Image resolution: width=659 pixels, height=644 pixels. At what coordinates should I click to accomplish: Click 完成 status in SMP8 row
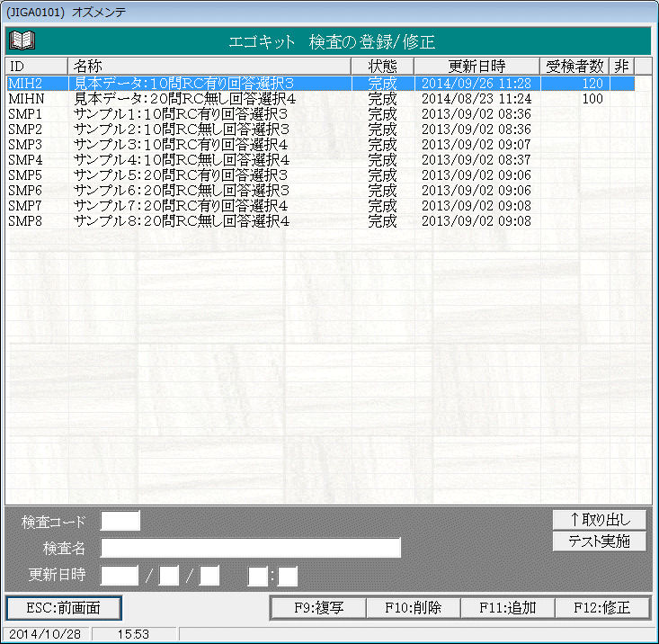(382, 220)
